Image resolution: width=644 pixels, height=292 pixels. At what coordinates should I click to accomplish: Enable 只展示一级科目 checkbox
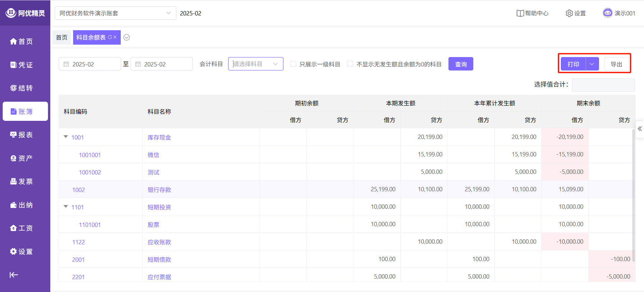[x=293, y=64]
